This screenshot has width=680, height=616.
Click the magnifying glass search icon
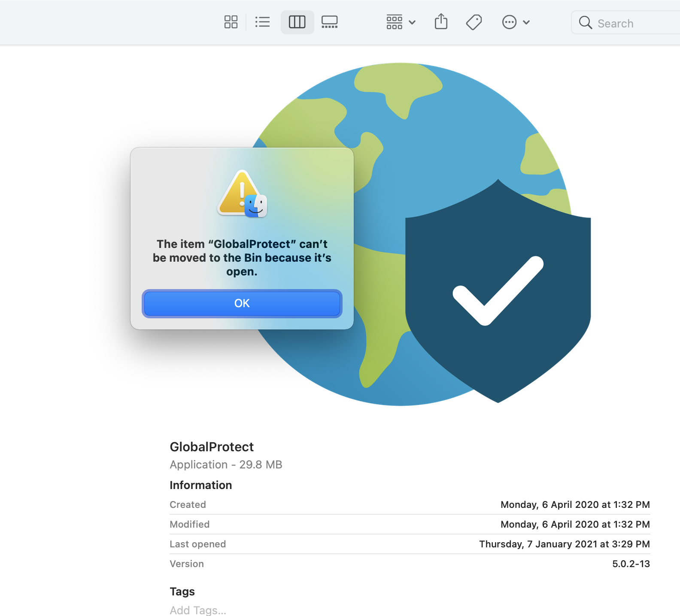click(x=585, y=22)
